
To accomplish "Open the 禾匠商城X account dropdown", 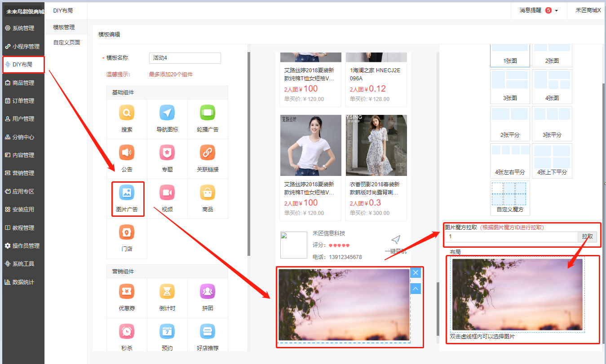I will [588, 10].
